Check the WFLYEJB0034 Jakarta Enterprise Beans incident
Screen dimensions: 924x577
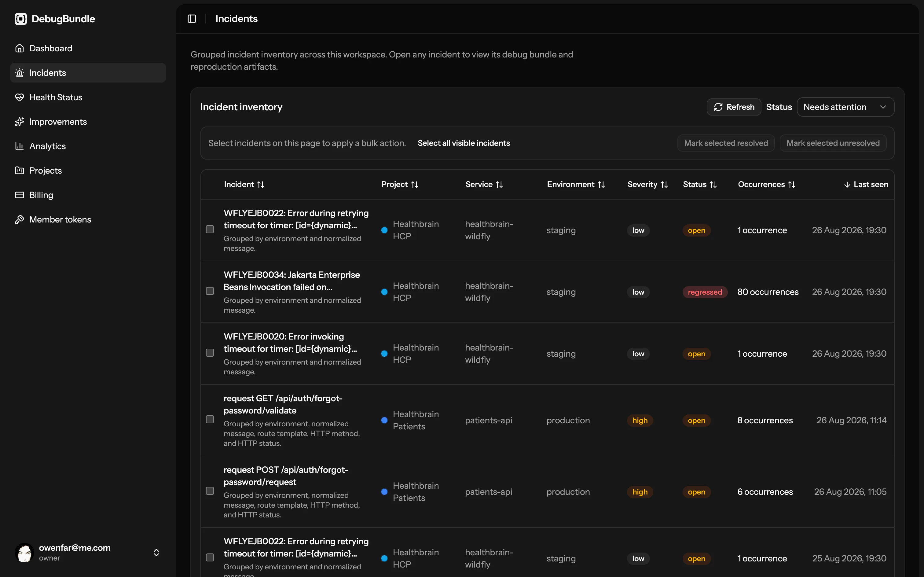[x=210, y=291]
